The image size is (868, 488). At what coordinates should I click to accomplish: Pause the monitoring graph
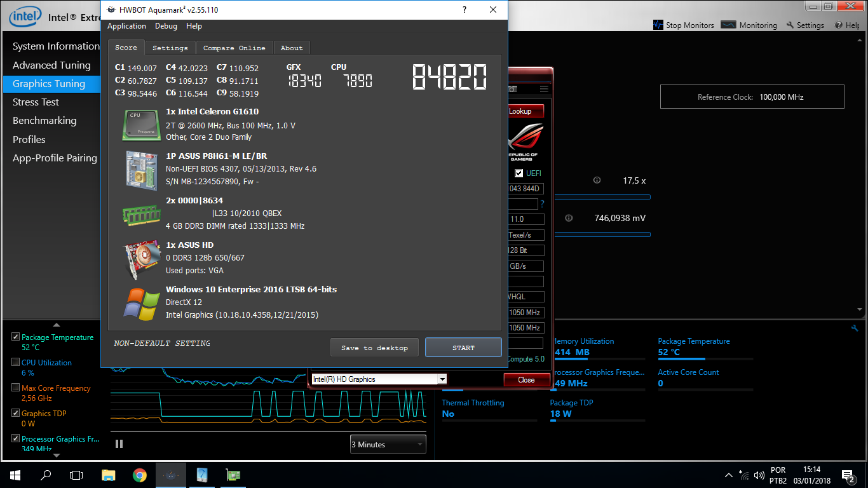(x=119, y=444)
